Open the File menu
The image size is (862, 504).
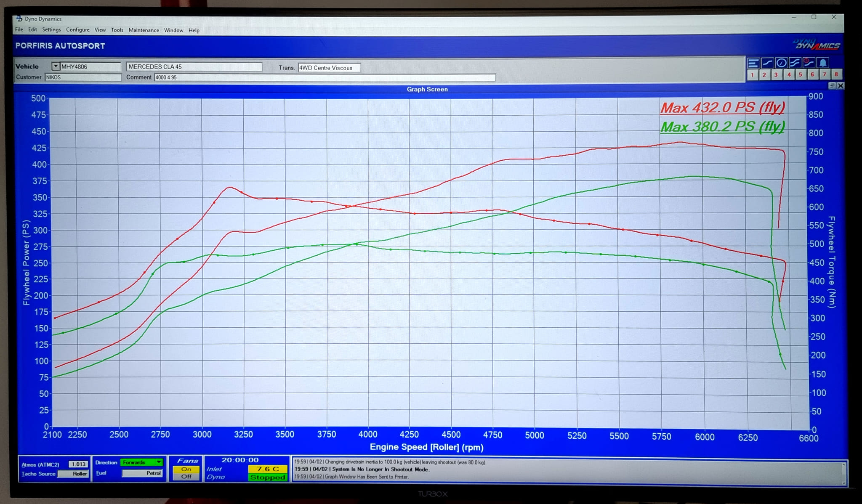(19, 30)
